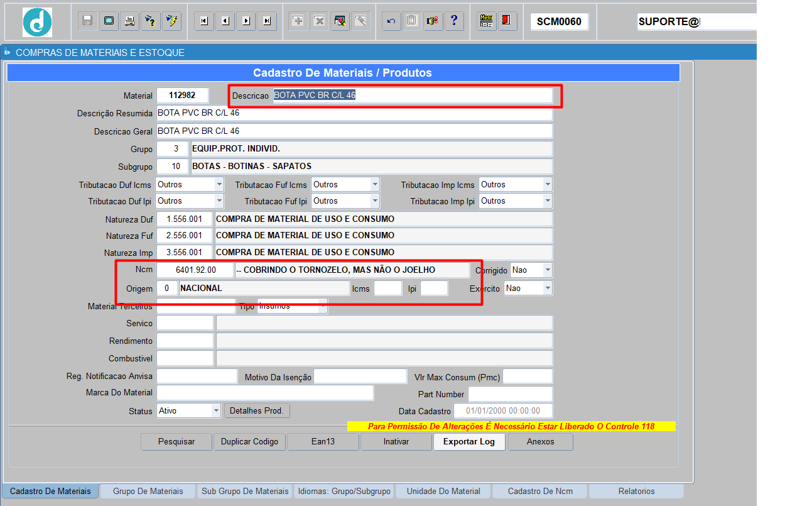This screenshot has height=506, width=812.
Task: Click the Duplicar Codigo button
Action: coord(249,442)
